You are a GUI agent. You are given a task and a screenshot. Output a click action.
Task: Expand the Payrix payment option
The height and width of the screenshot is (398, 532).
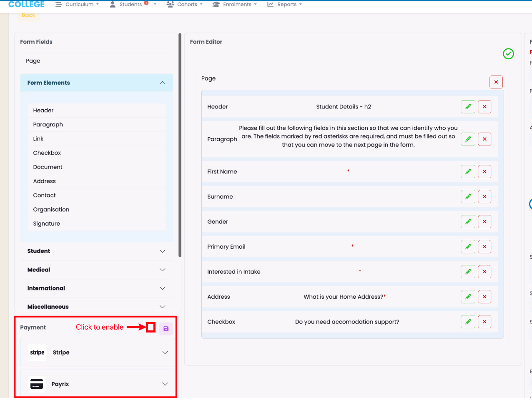click(x=165, y=384)
